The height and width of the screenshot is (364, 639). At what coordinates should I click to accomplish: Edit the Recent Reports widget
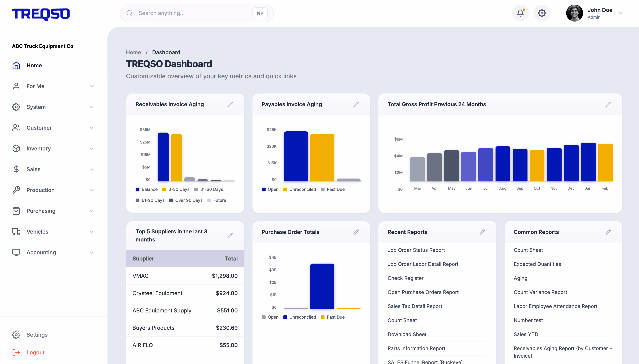482,232
